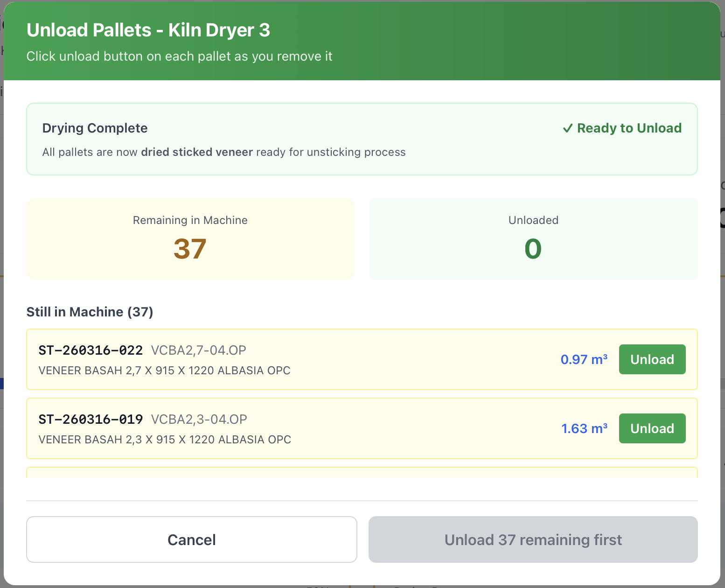Click the checkmark icon beside Ready to Unload
The width and height of the screenshot is (725, 588).
tap(567, 128)
